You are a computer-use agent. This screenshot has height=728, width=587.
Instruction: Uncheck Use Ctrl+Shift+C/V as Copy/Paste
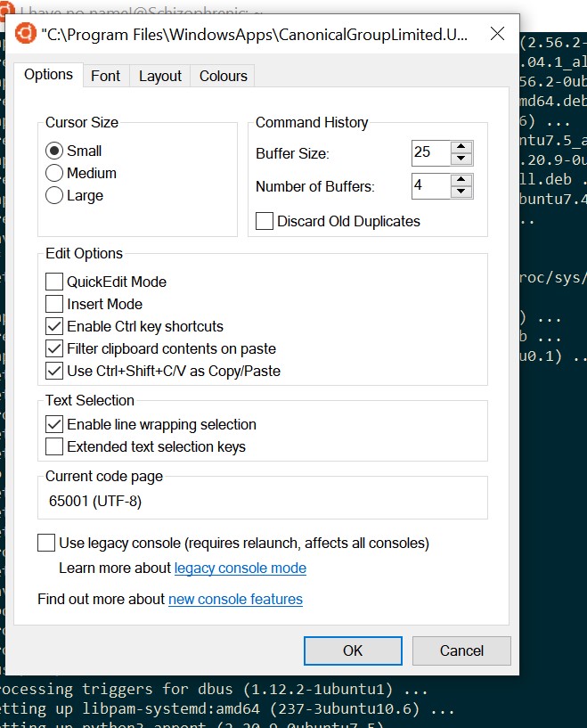coord(54,371)
